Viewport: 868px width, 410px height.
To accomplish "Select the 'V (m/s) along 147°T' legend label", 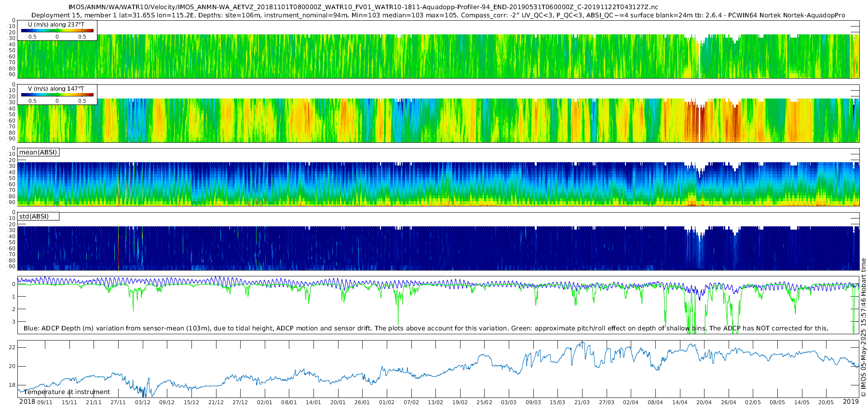I will coord(56,89).
